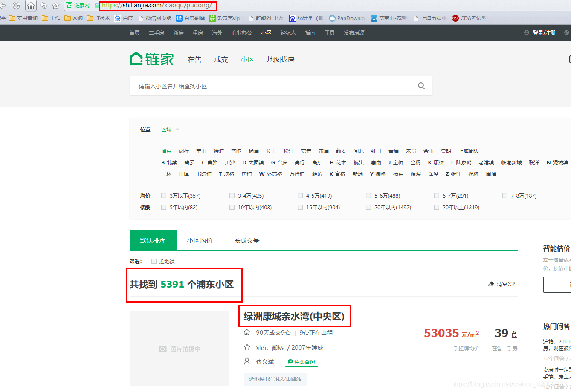This screenshot has height=392, width=571.
Task: Check the 7-8万(187) price filter
Action: [505, 196]
